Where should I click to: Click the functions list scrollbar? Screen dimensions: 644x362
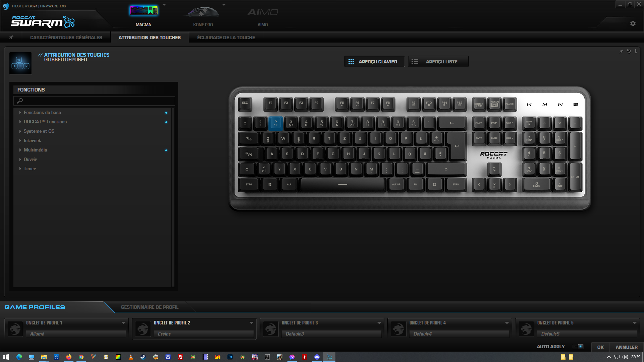(173, 197)
